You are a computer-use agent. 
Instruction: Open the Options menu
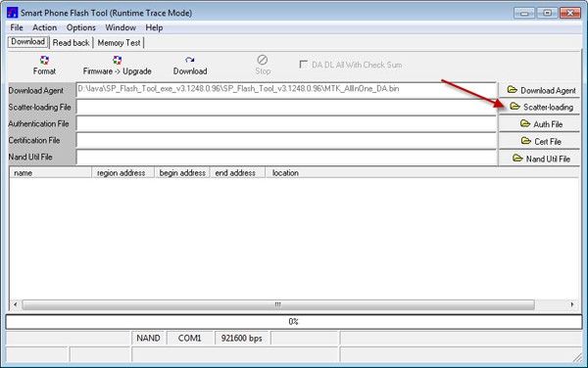tap(81, 27)
